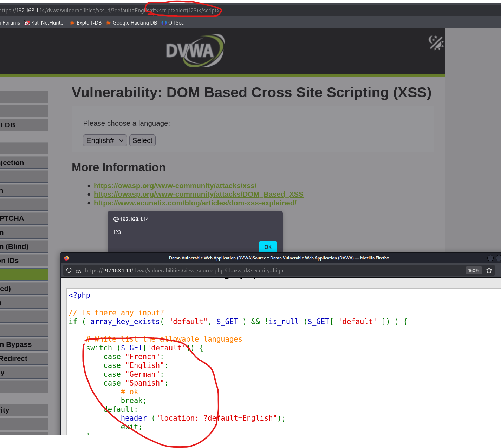Click '// Is there any input?' comment
This screenshot has height=448, width=501.
(116, 313)
